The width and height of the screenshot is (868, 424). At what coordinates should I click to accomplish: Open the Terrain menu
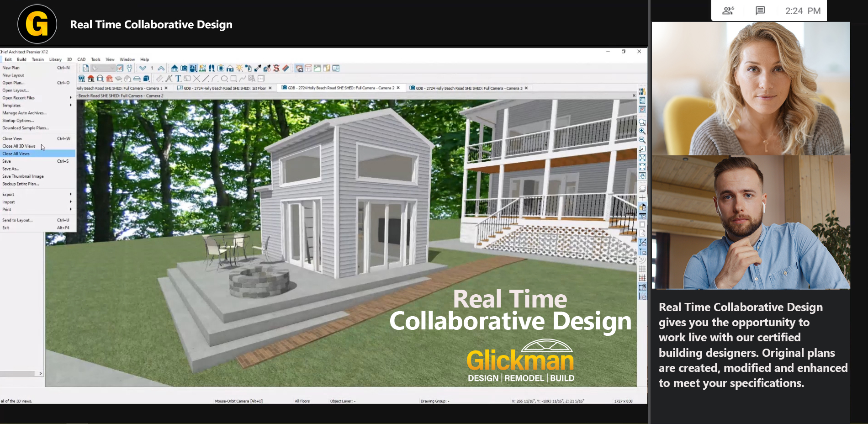tap(38, 59)
